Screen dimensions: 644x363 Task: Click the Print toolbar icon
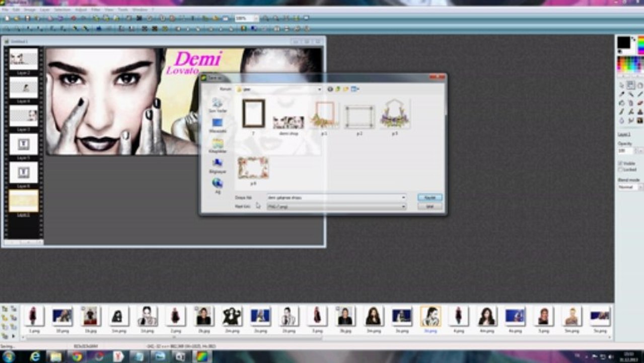pos(37,18)
